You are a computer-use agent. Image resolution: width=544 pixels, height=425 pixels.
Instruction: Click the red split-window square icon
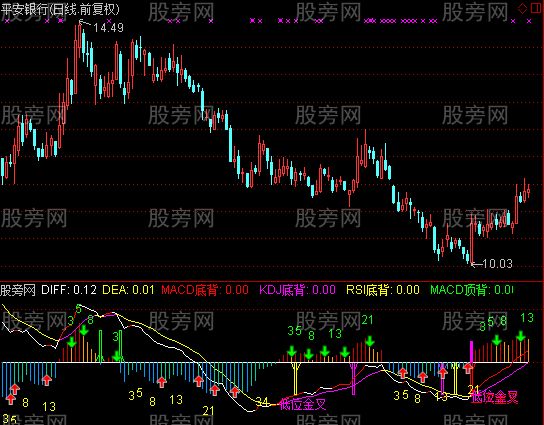click(x=536, y=8)
